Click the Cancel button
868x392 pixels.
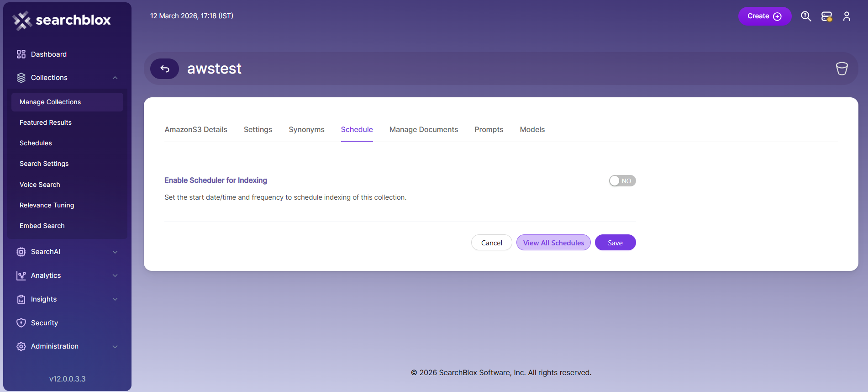coord(492,243)
